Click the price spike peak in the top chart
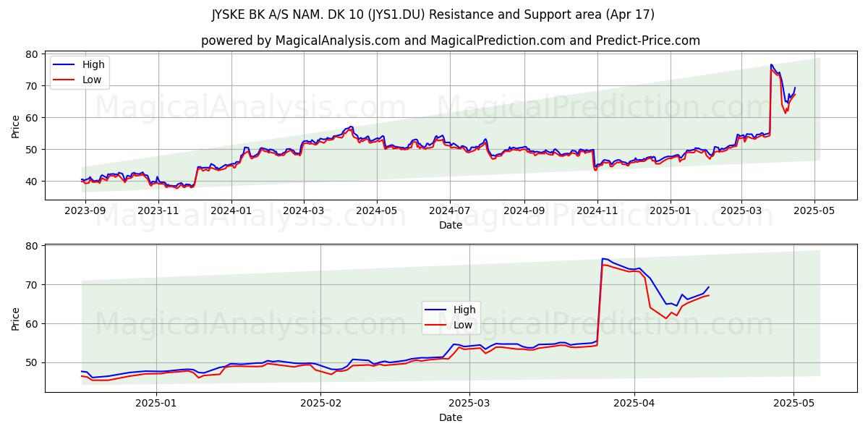Image resolution: width=868 pixels, height=434 pixels. pyautogui.click(x=771, y=65)
